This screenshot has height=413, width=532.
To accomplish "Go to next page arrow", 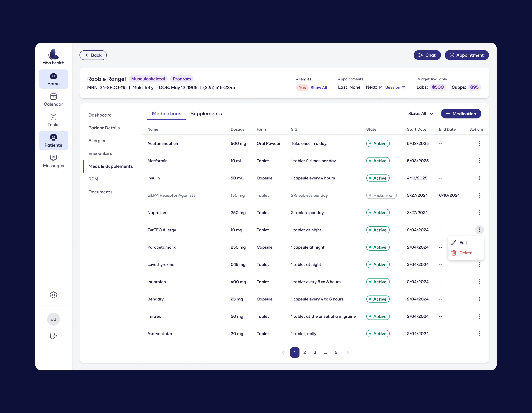I will click(x=348, y=352).
